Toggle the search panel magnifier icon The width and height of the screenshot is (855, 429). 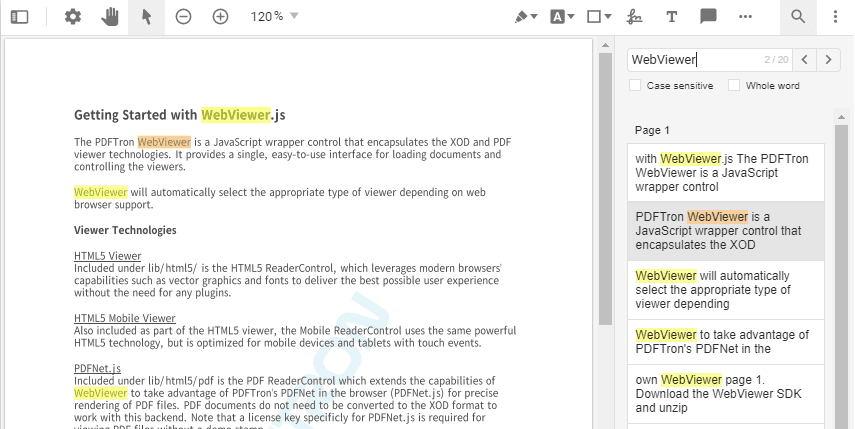point(798,17)
